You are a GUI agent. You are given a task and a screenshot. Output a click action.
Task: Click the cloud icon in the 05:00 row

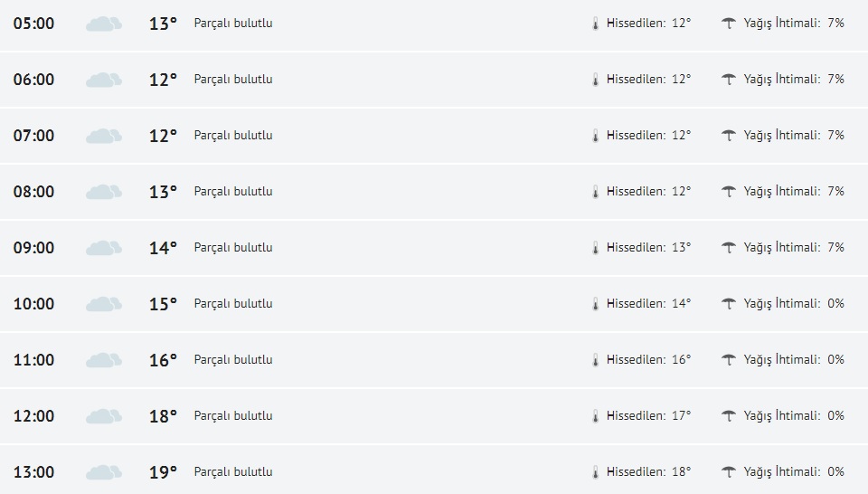(x=103, y=24)
